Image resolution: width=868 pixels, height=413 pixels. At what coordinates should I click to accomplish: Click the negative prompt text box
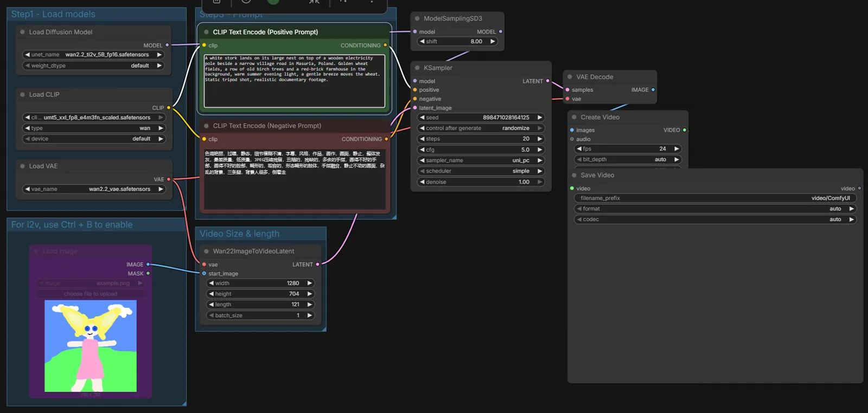[x=295, y=179]
